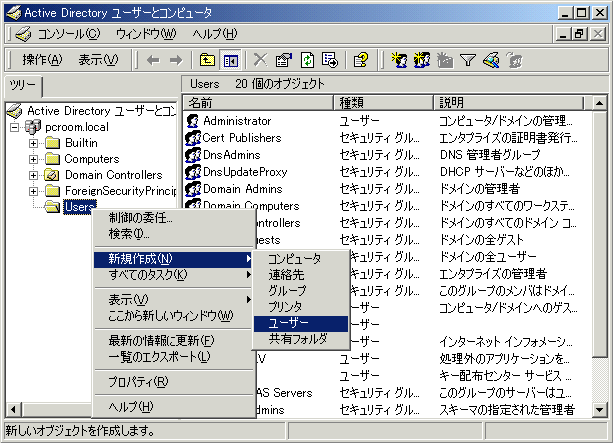The width and height of the screenshot is (613, 443).
Task: Click the list's scroll up arrow
Action: click(599, 104)
